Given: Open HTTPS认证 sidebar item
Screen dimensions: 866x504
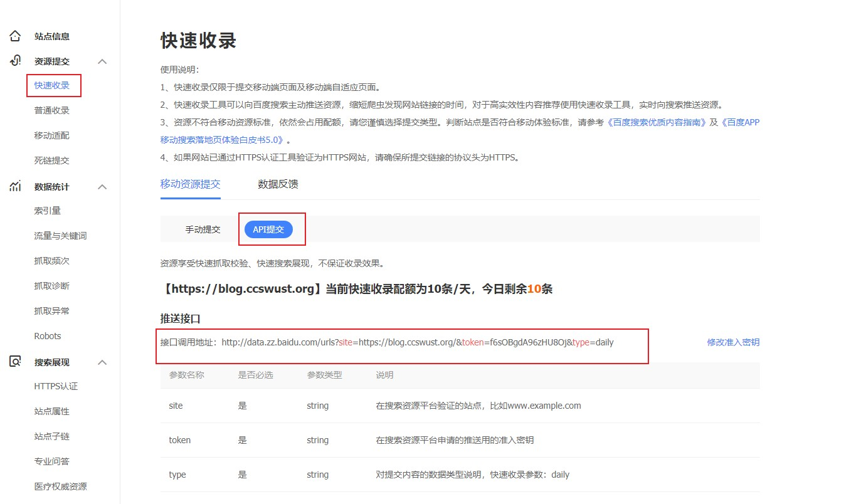Looking at the screenshot, I should click(56, 386).
